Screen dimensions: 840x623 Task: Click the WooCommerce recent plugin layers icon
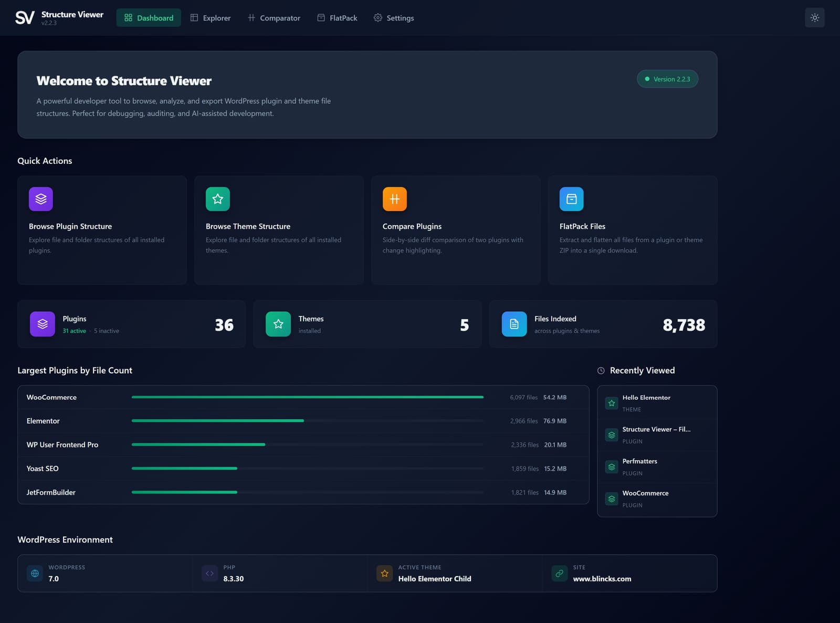coord(612,499)
